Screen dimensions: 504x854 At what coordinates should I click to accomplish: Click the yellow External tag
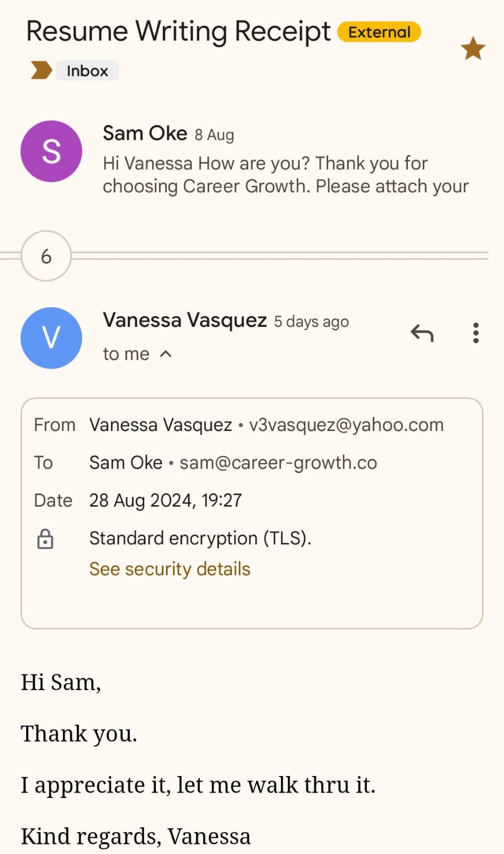(x=379, y=32)
